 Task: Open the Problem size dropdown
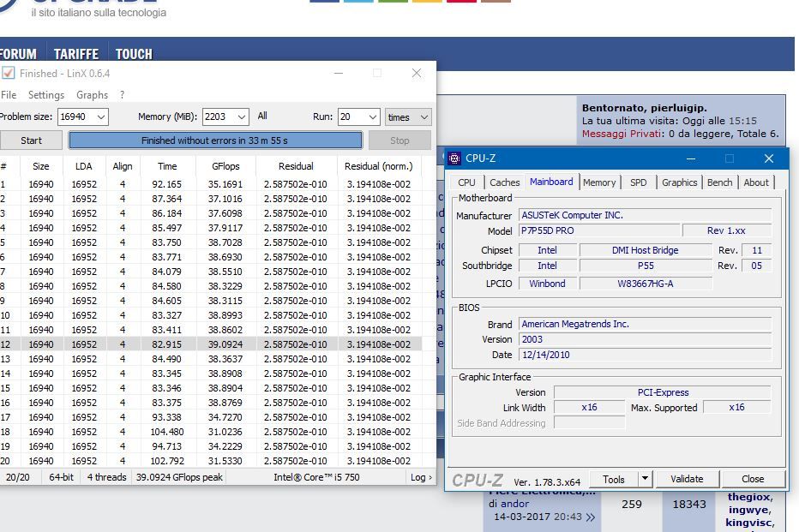100,117
